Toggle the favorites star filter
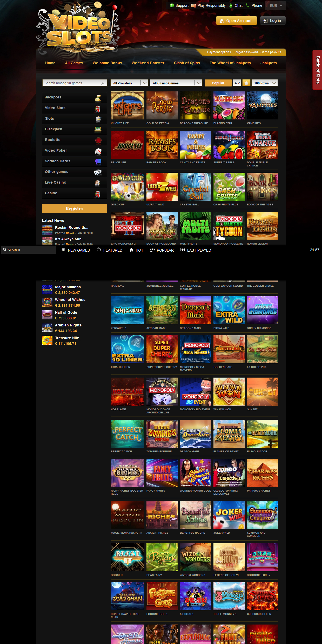322x644 pixels. click(x=246, y=83)
